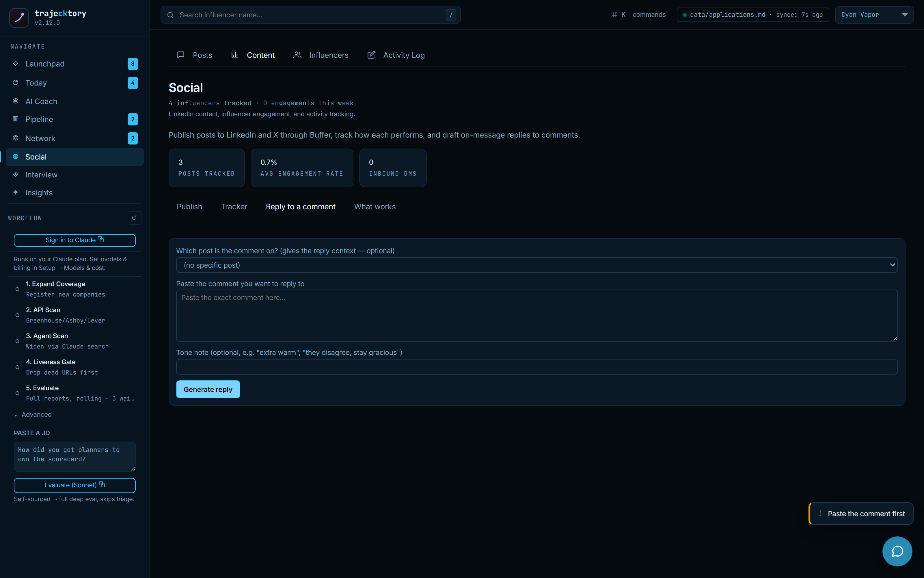Click the paste comment text area

[537, 315]
